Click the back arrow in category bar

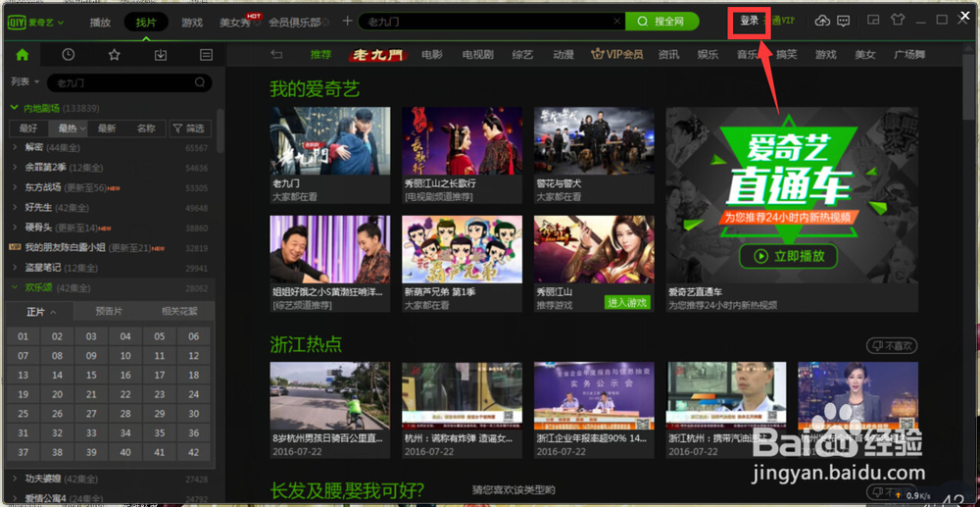tap(276, 54)
